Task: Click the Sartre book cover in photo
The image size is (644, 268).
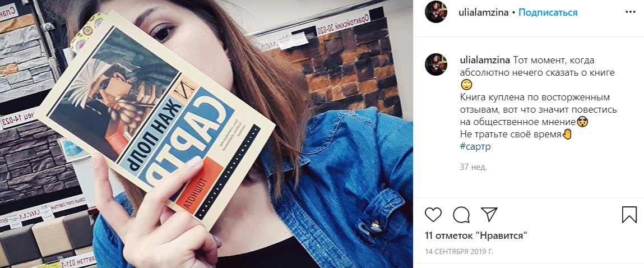Action: point(155,119)
